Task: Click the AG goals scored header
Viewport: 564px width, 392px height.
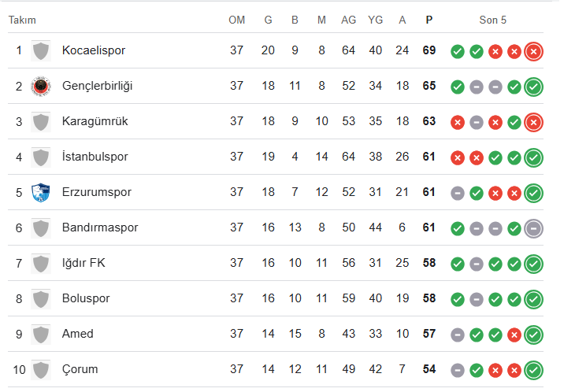Action: [x=348, y=20]
